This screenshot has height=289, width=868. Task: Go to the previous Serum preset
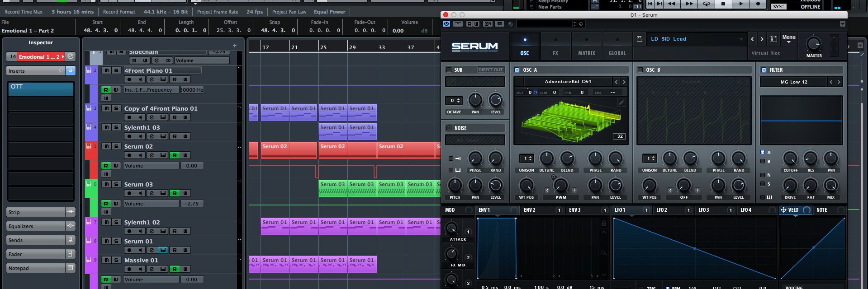tap(752, 39)
